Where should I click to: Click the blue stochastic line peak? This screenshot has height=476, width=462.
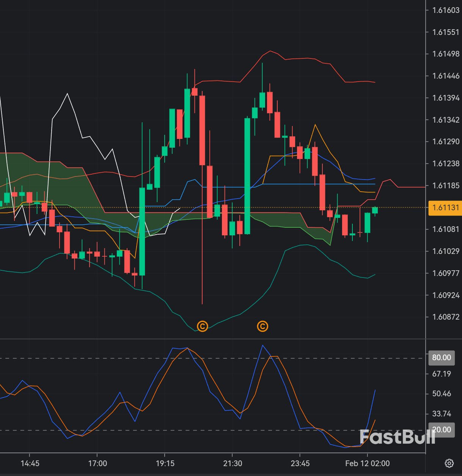pos(263,345)
